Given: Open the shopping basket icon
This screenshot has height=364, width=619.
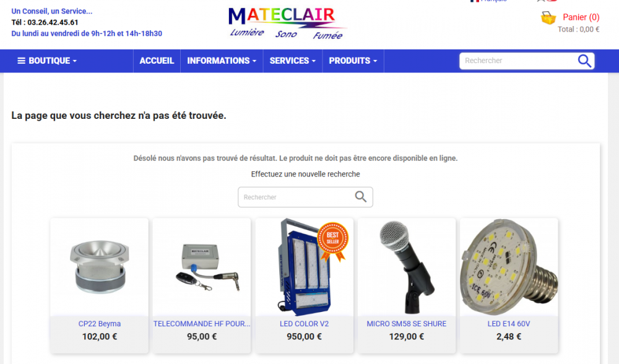Looking at the screenshot, I should click(x=548, y=18).
